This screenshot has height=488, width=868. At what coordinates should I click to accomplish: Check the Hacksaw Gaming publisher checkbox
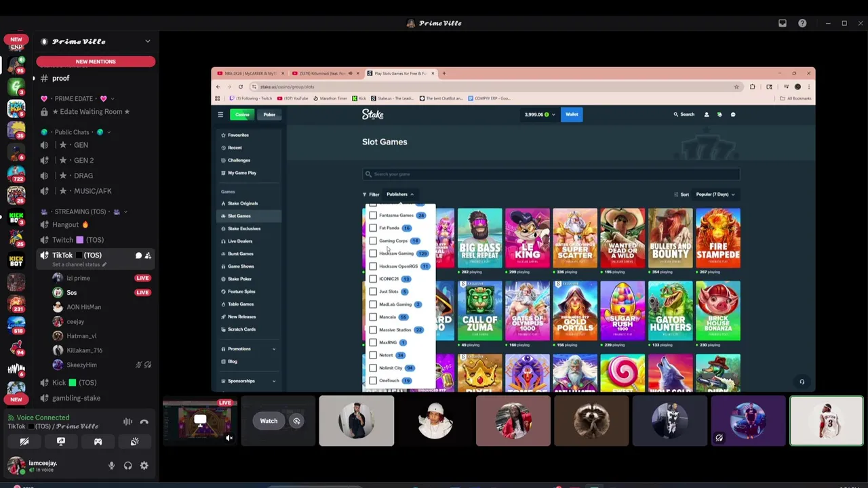tap(373, 253)
